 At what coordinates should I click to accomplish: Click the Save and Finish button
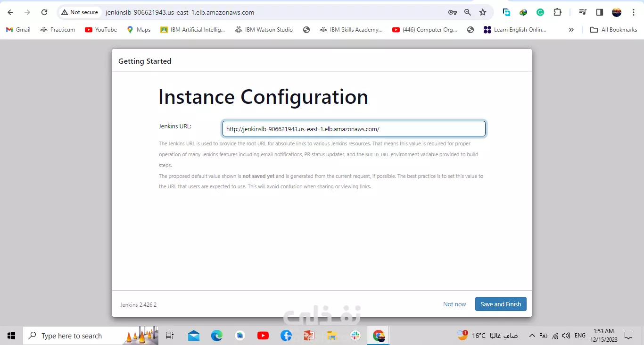tap(501, 304)
